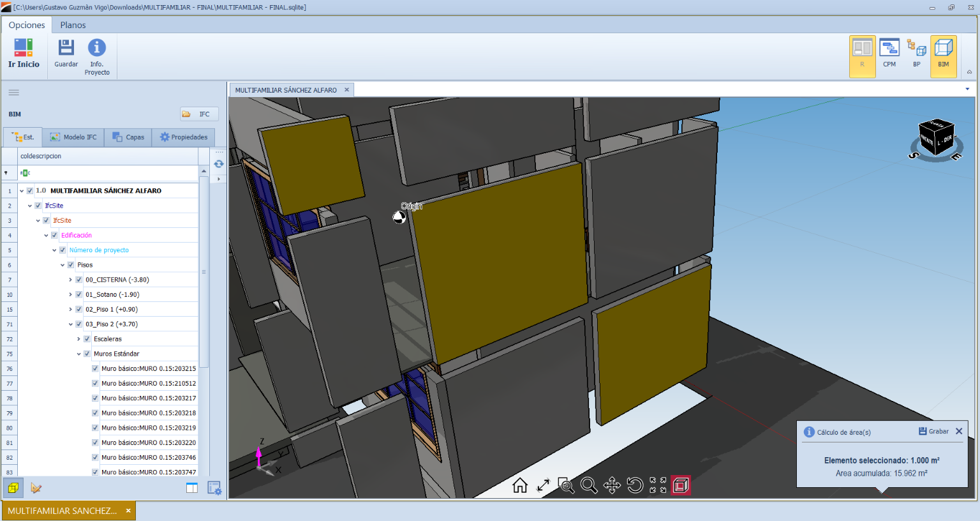Switch to CPM module in ribbon
This screenshot has width=980, height=521.
click(x=889, y=52)
